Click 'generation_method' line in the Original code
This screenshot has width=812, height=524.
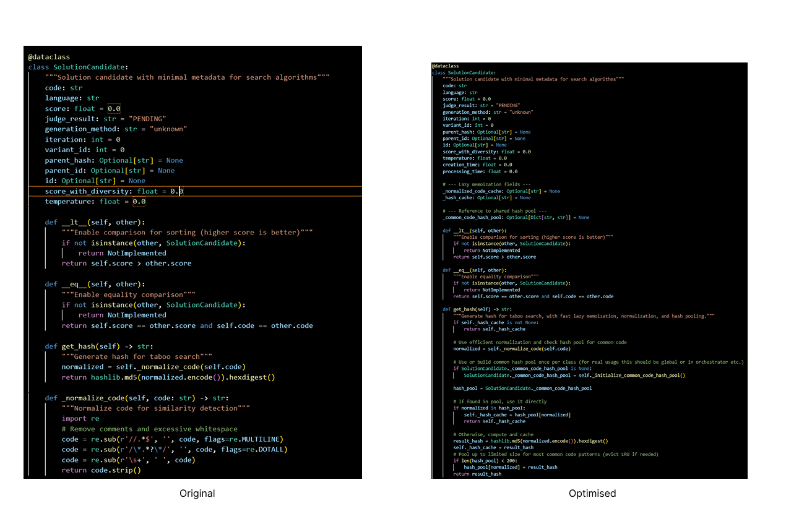pos(116,129)
